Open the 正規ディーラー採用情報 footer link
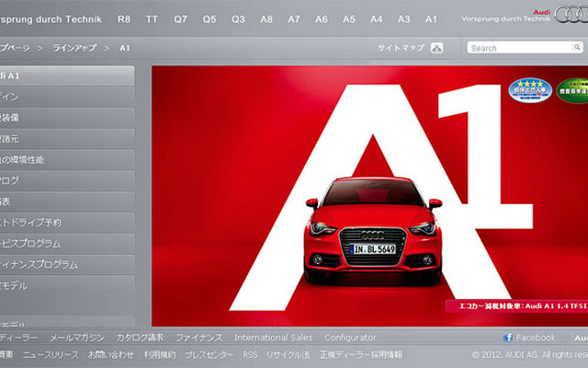Viewport: 588px width, 368px height. (x=361, y=354)
